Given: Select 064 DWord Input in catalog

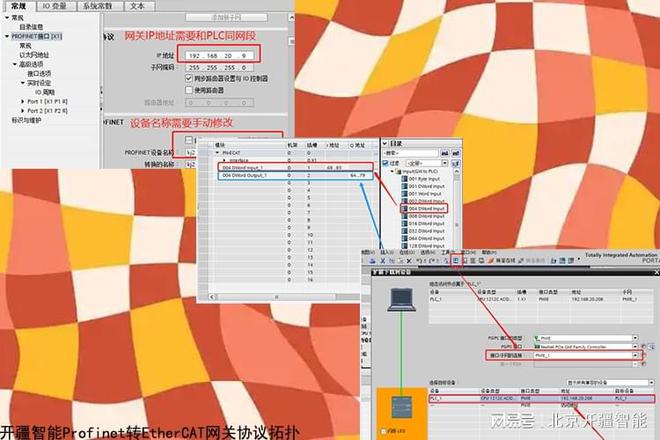Looking at the screenshot, I should tap(423, 238).
